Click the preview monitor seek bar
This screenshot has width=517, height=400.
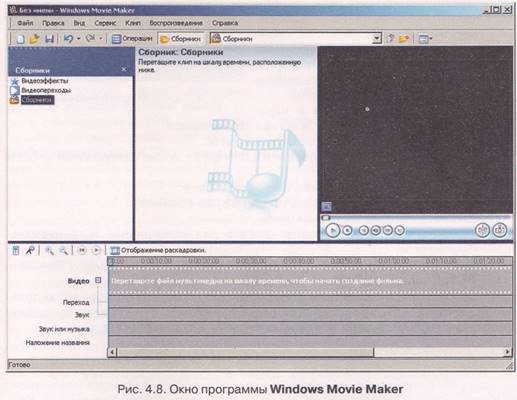pos(416,218)
